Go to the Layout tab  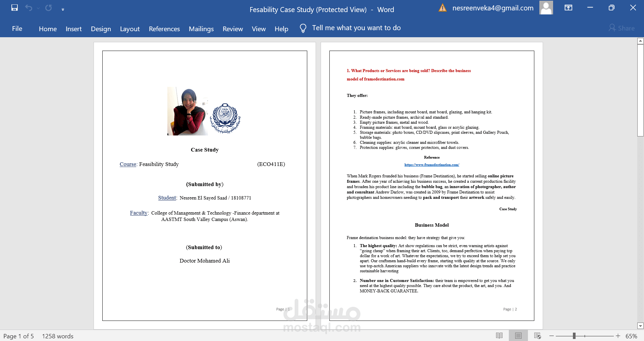point(130,29)
